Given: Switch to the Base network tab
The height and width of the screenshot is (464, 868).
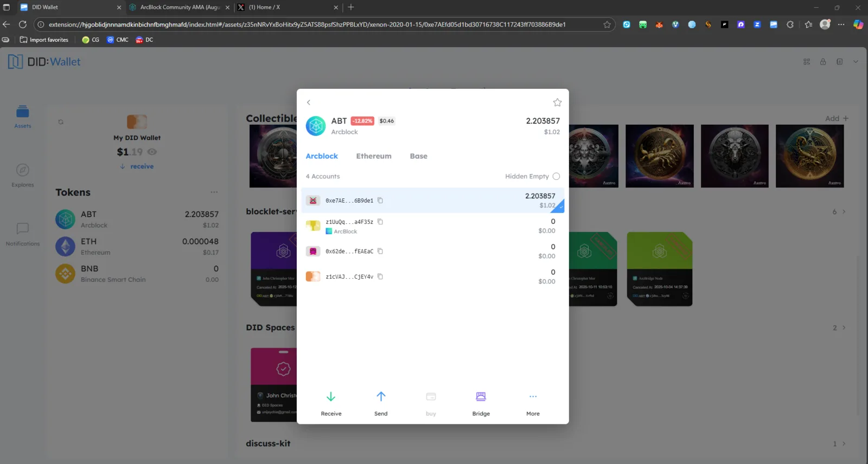Looking at the screenshot, I should coord(418,156).
